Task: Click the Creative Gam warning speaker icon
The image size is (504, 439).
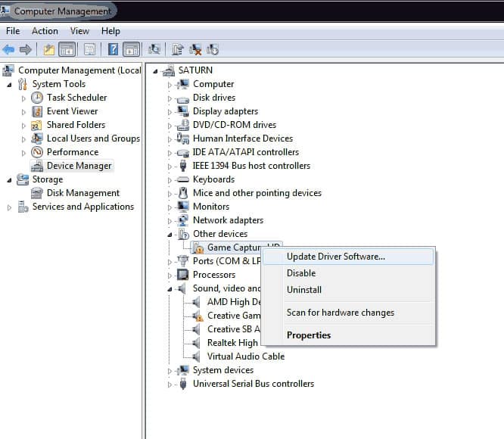Action: click(198, 316)
